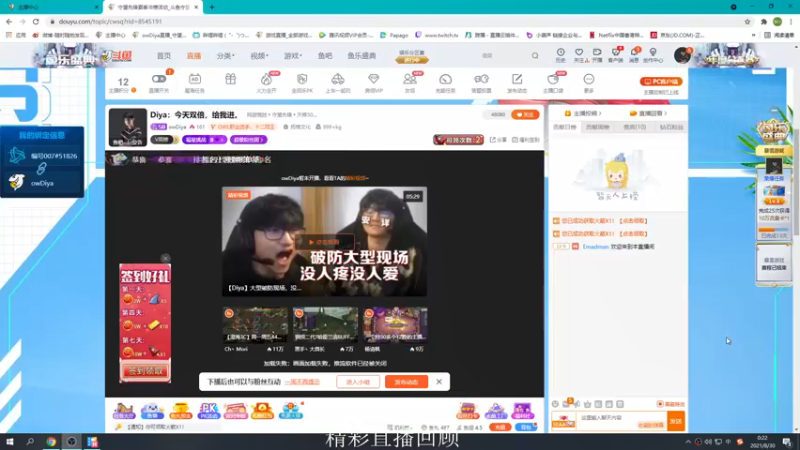This screenshot has height=450, width=800.
Task: Open the calendar task icon beside live switch
Action: point(194,79)
